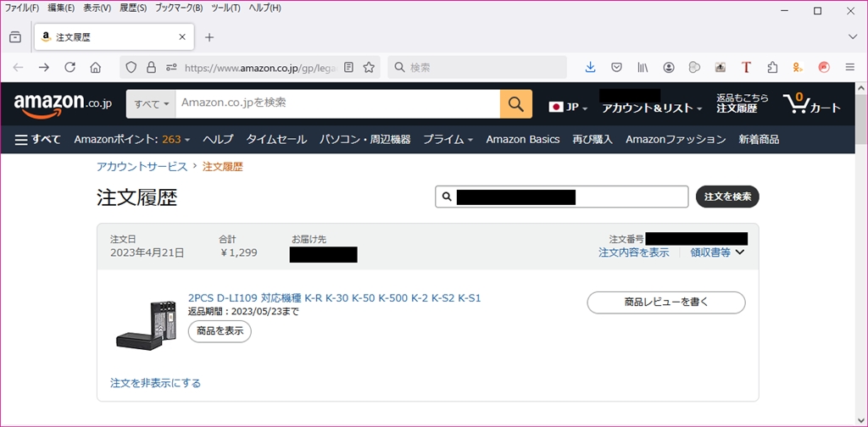Show site security padlock info
Screen dimensions: 868x427
(x=151, y=68)
